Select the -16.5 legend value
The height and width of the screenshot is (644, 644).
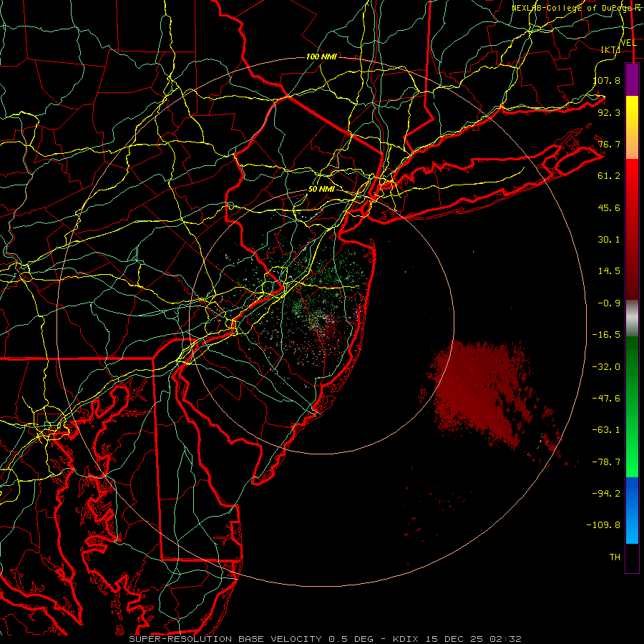click(x=607, y=335)
